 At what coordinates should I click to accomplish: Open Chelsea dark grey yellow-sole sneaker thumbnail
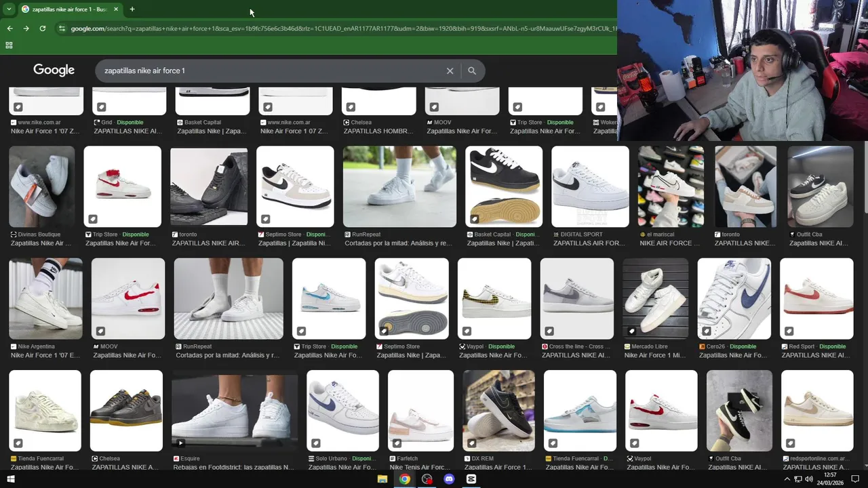click(126, 411)
